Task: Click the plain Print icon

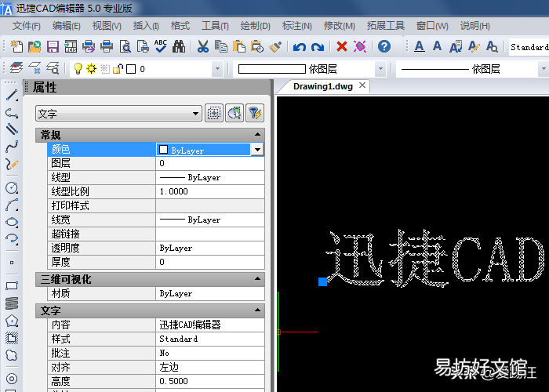Action: [107, 46]
